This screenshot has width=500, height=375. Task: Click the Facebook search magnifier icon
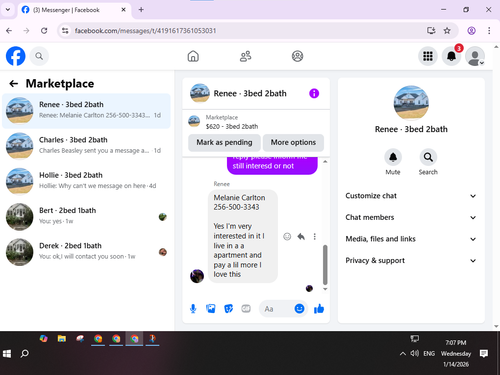pos(39,56)
